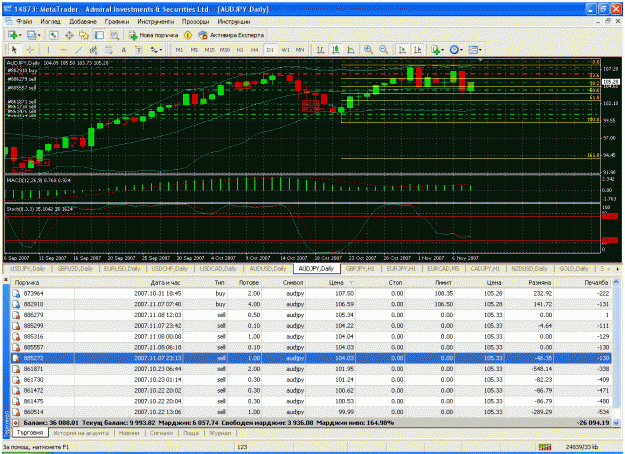The width and height of the screenshot is (625, 454).
Task: Open the 'Файл' menu
Action: pos(24,22)
